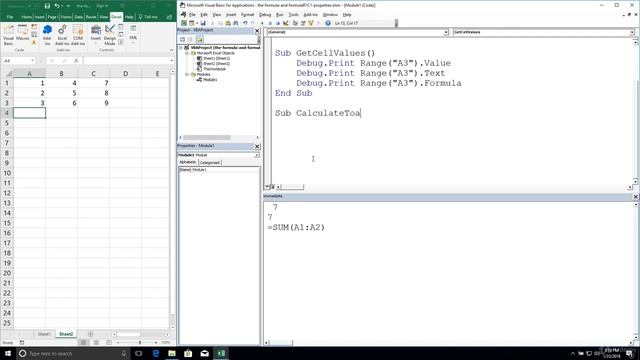Open COM Add-ins dialog
Viewport: 640px width, 360px height.
pos(78,35)
